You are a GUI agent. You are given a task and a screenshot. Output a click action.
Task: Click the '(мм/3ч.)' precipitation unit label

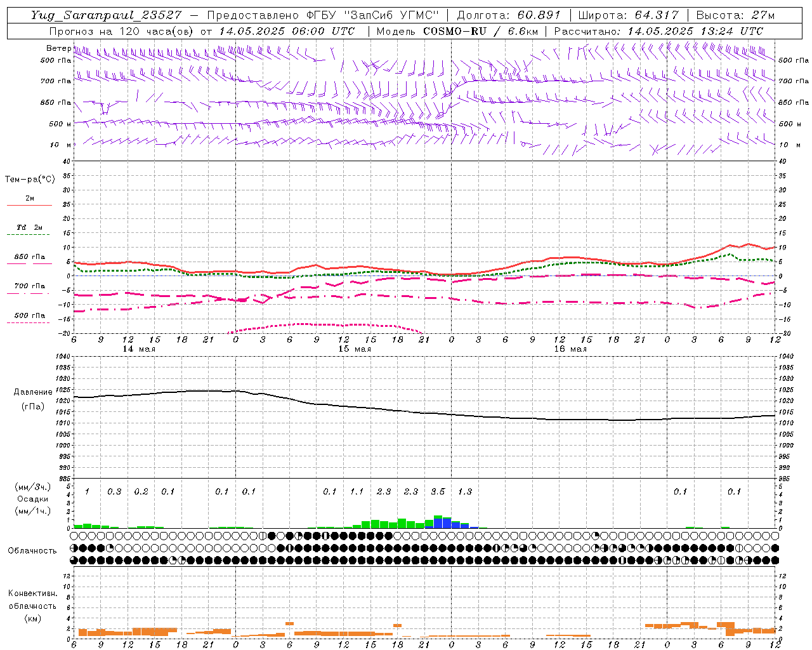point(33,487)
